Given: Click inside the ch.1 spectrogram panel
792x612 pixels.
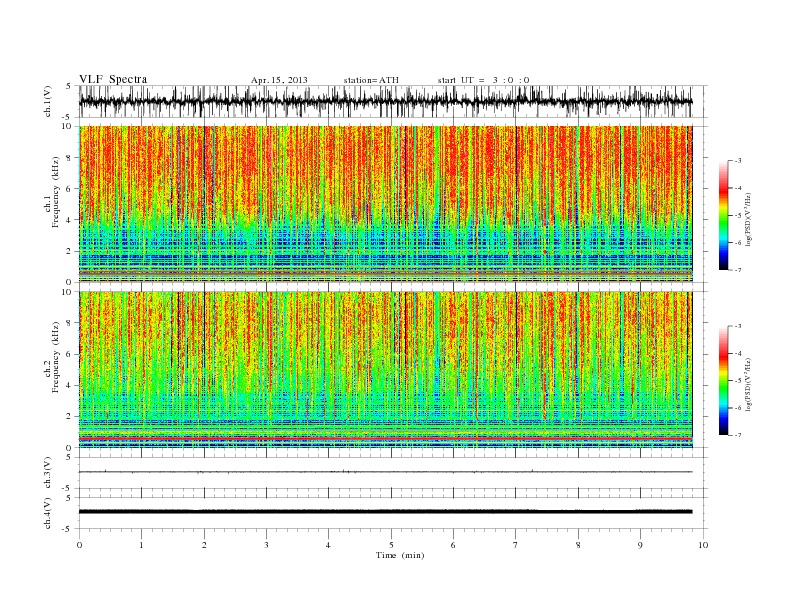Looking at the screenshot, I should coord(393,204).
